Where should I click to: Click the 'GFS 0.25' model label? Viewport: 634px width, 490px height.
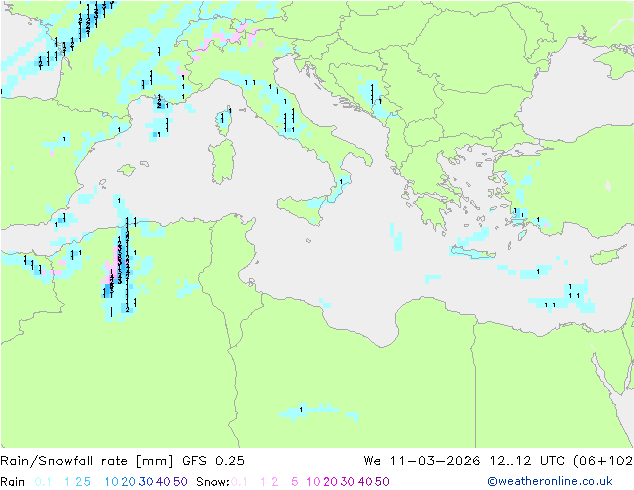tap(213, 461)
